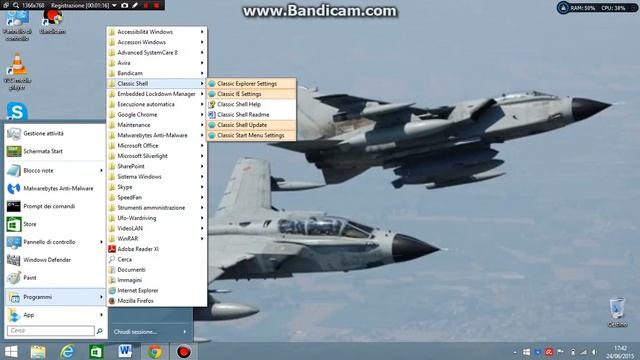Viewport: 640px width, 360px height.
Task: Expand Advanced SystemCare 8 folder
Action: pos(157,53)
